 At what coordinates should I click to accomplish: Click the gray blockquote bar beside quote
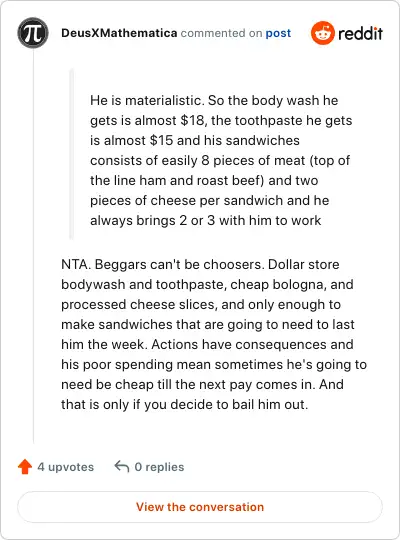point(71,154)
